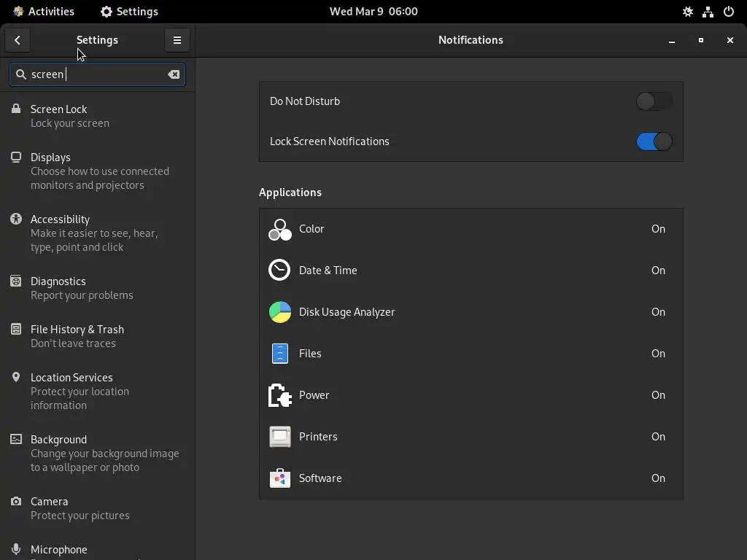Open Camera privacy panel
Image resolution: width=747 pixels, height=560 pixels.
(97, 508)
